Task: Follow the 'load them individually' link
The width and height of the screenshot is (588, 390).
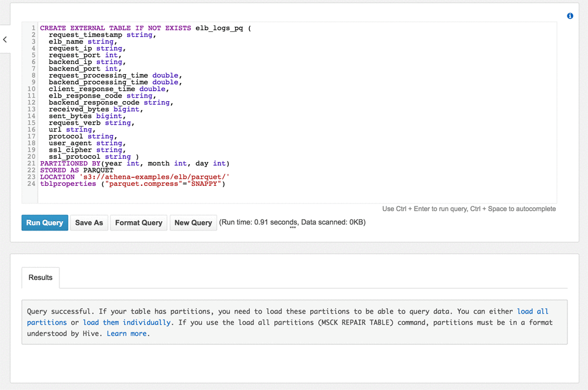Action: (x=126, y=322)
